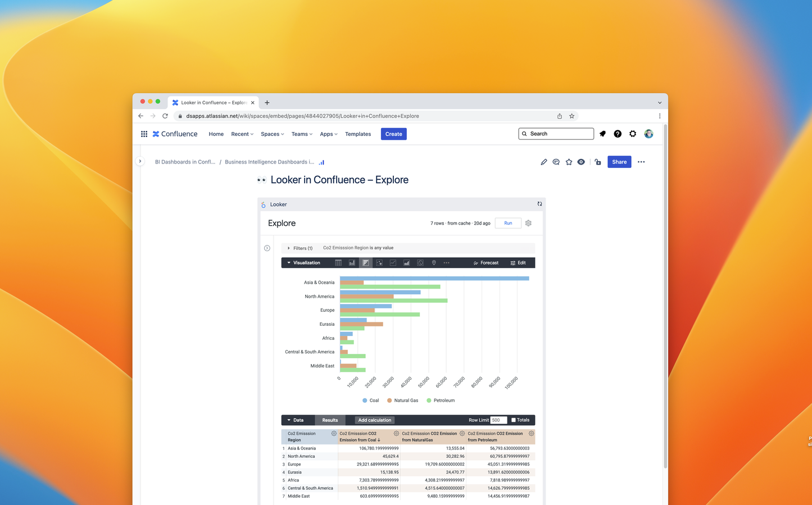Click the Explore settings gear icon

point(528,223)
